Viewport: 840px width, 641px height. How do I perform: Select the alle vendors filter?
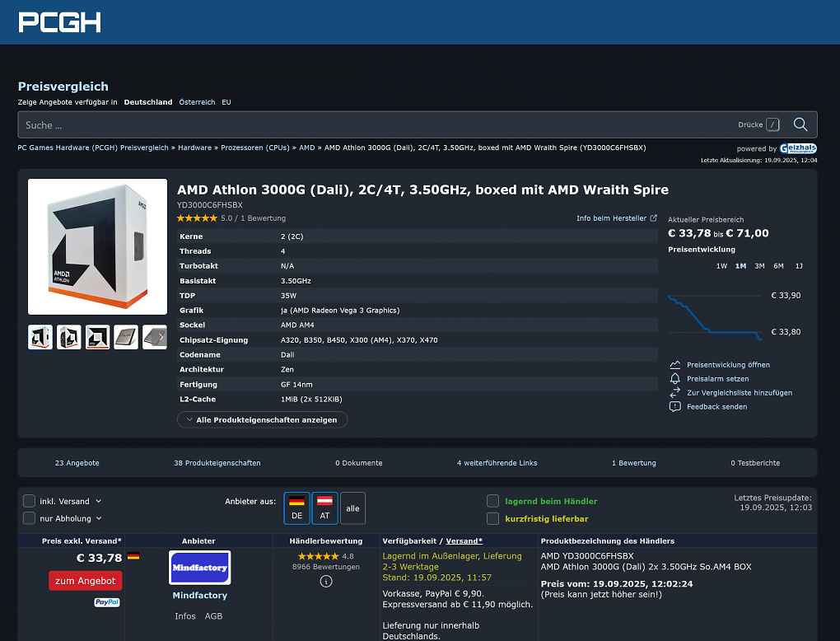point(352,508)
